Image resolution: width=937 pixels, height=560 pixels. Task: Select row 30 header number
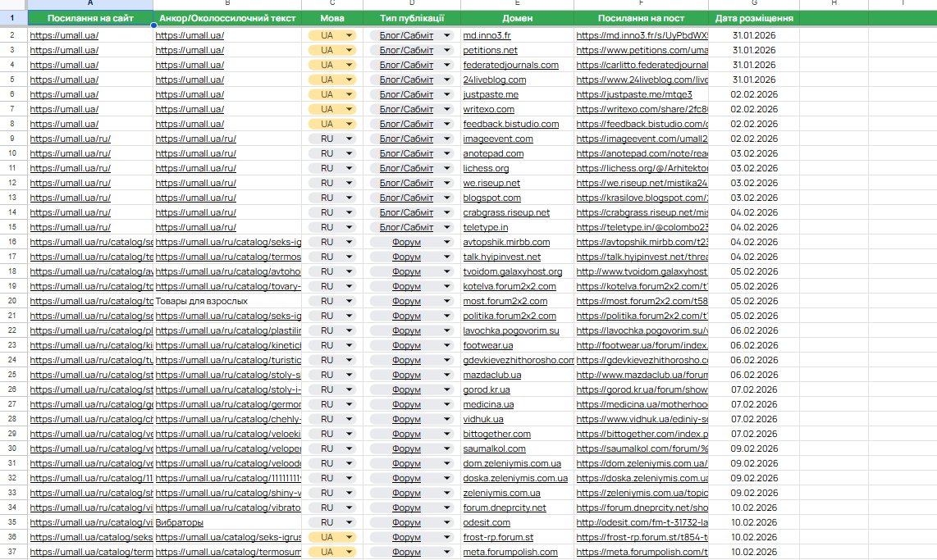pos(12,449)
